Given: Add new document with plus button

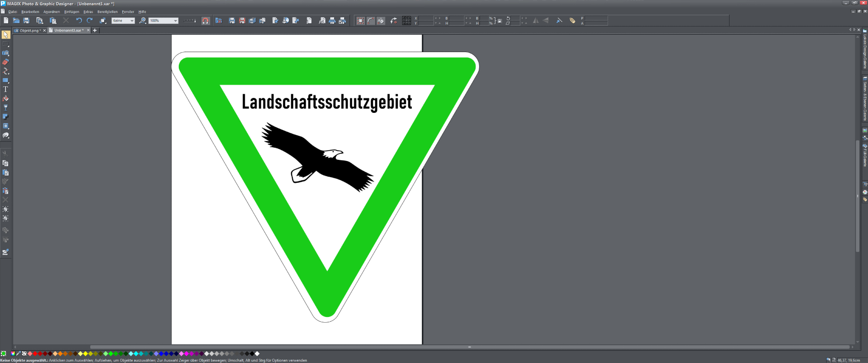Looking at the screenshot, I should pos(95,30).
